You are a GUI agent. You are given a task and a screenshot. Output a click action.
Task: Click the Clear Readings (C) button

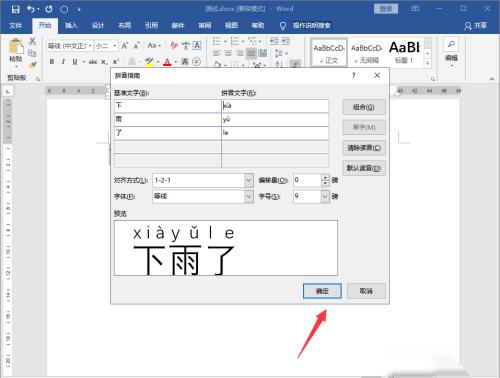[364, 148]
